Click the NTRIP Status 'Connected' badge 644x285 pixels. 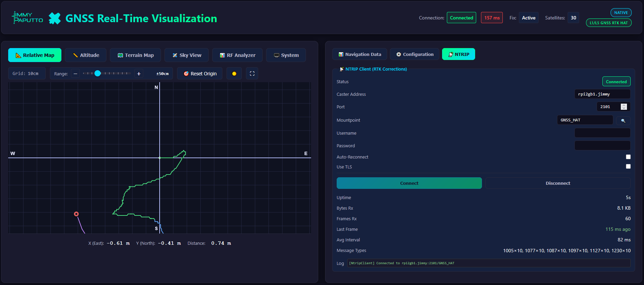[616, 81]
